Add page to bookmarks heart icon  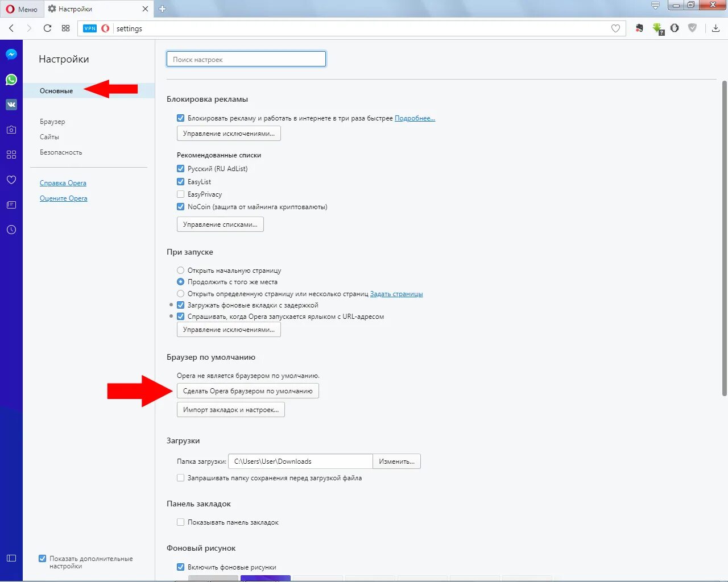tap(615, 28)
